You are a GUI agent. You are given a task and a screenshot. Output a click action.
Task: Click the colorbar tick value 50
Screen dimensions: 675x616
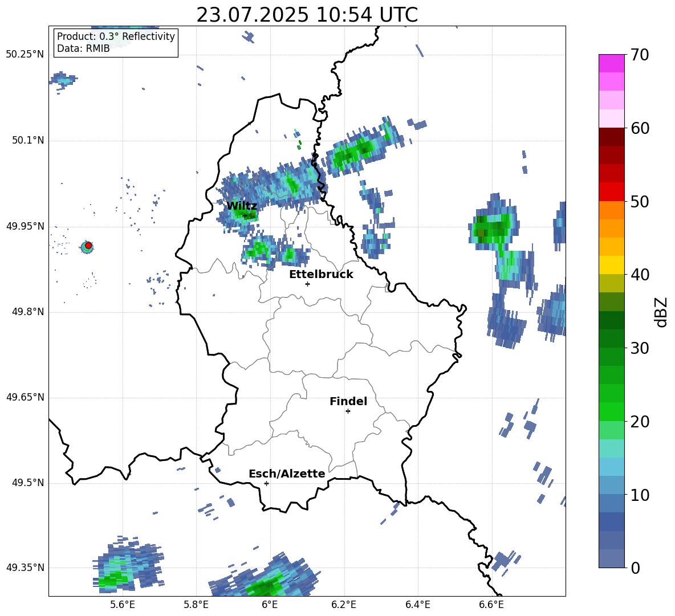[640, 202]
